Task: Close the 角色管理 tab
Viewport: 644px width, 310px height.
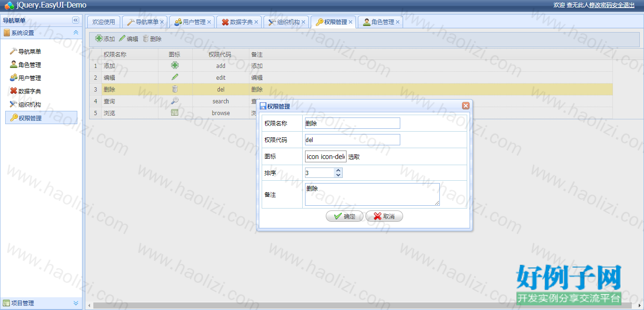Action: tap(398, 22)
